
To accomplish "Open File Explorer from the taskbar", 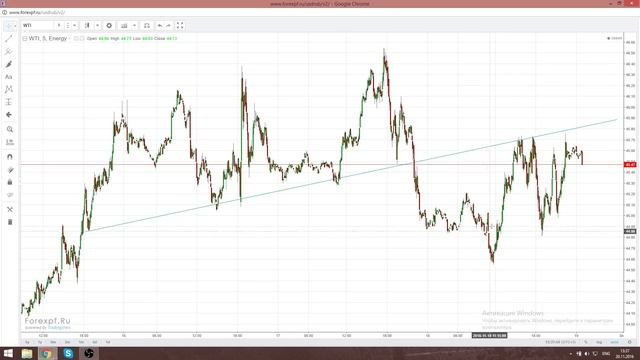I will 27,353.
